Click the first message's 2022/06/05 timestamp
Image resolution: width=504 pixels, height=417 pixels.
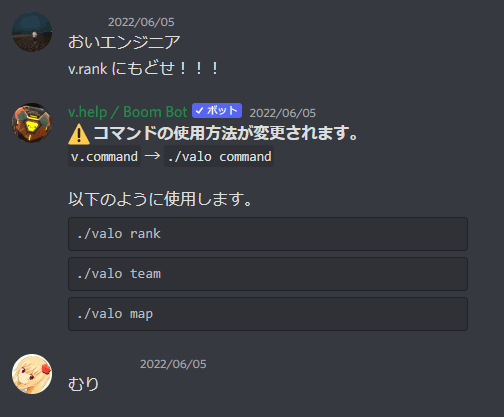(x=141, y=22)
